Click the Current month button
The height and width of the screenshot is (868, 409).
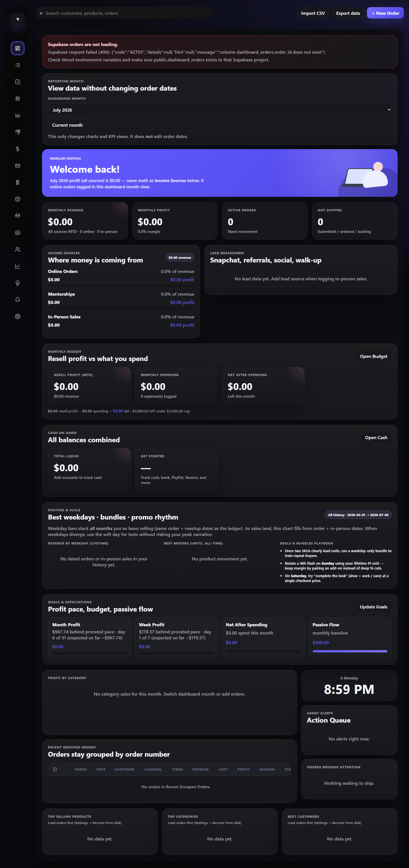pyautogui.click(x=67, y=125)
